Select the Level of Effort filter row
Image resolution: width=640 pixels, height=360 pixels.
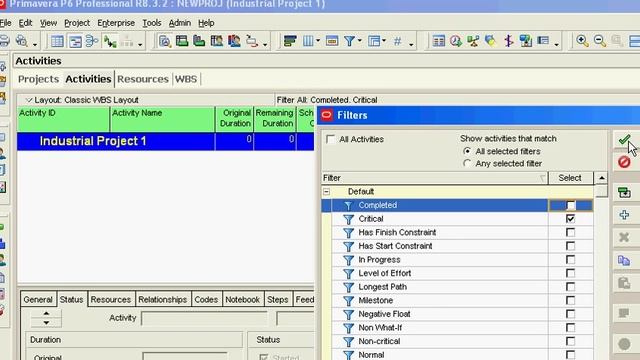coord(457,273)
